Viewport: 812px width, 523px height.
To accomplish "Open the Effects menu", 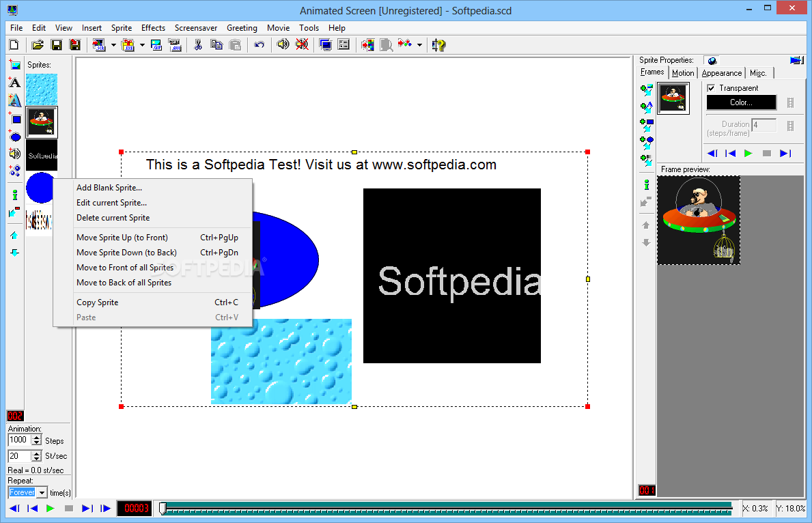I will tap(153, 28).
